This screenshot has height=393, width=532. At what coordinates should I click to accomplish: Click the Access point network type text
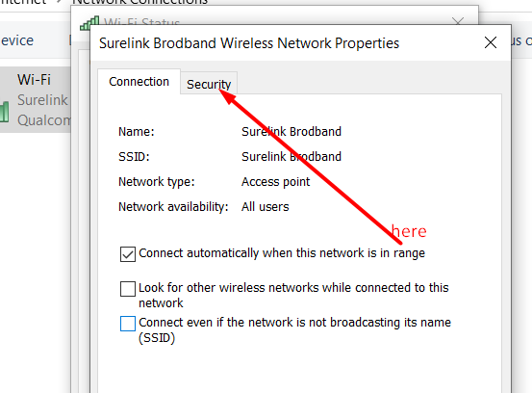(275, 182)
